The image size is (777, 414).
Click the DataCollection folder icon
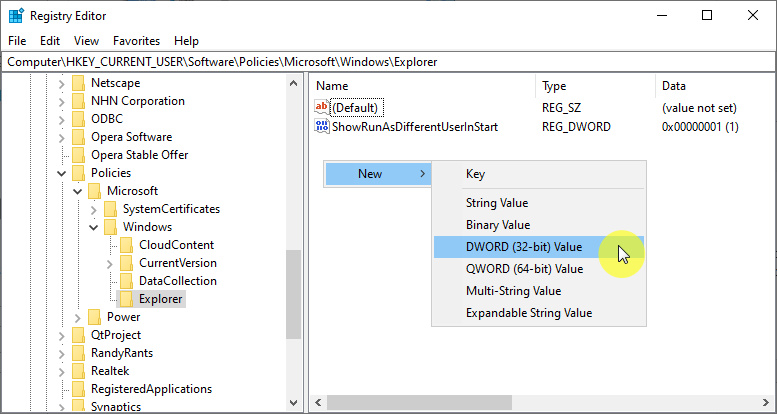126,281
